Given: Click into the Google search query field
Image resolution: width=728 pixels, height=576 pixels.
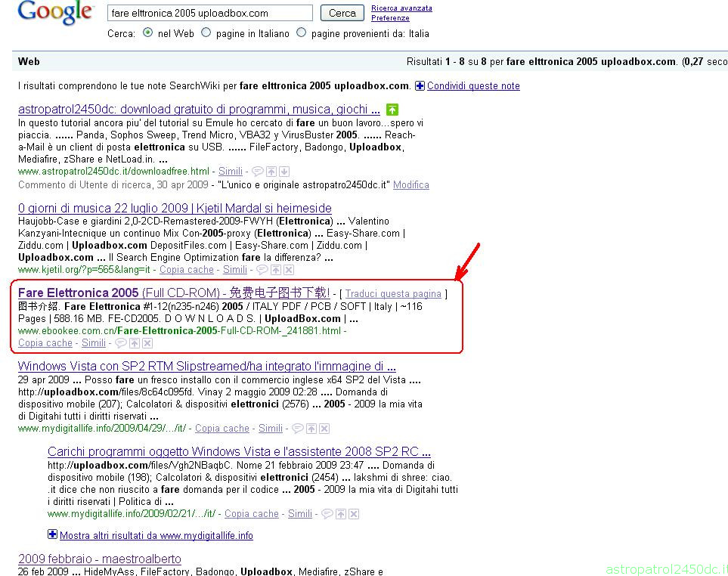Looking at the screenshot, I should 210,13.
